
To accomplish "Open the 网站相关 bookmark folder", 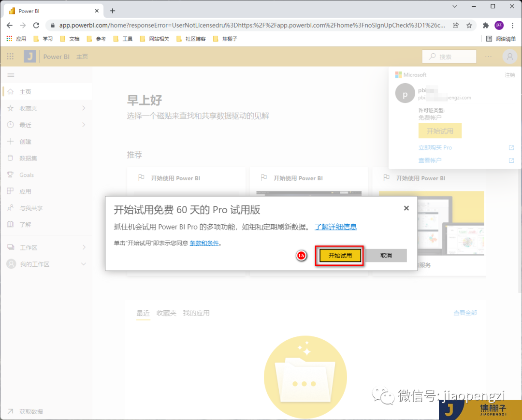I will (x=155, y=39).
